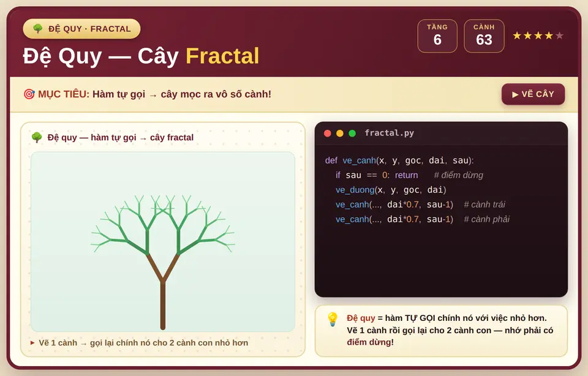Click the caption 'Vẽ 1 cành → gọi lại chính nó'
Viewport: 588px width, 376px height.
pyautogui.click(x=143, y=343)
